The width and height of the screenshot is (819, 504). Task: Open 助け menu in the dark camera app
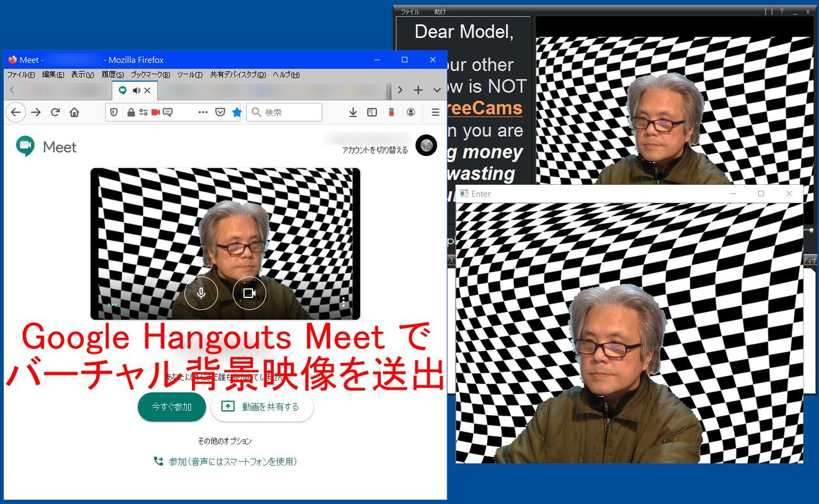pos(440,12)
